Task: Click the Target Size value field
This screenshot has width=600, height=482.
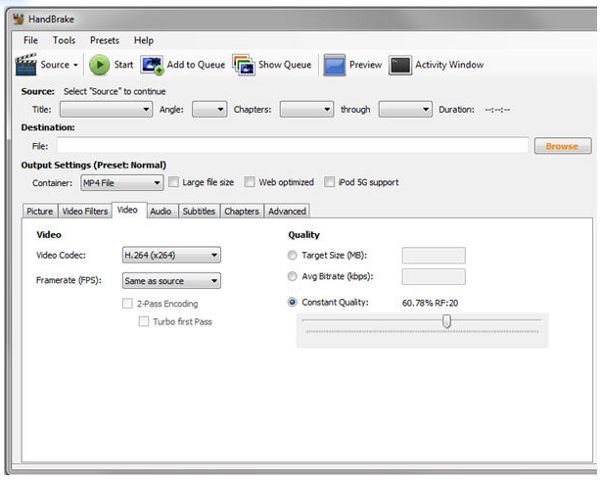Action: point(434,255)
